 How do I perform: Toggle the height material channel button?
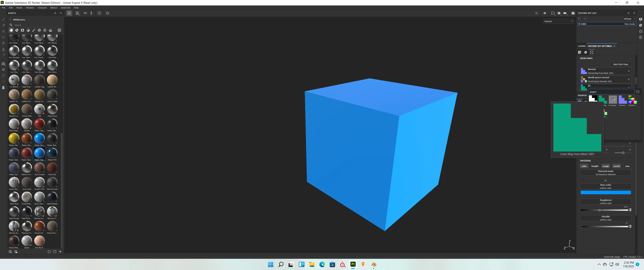pyautogui.click(x=595, y=166)
